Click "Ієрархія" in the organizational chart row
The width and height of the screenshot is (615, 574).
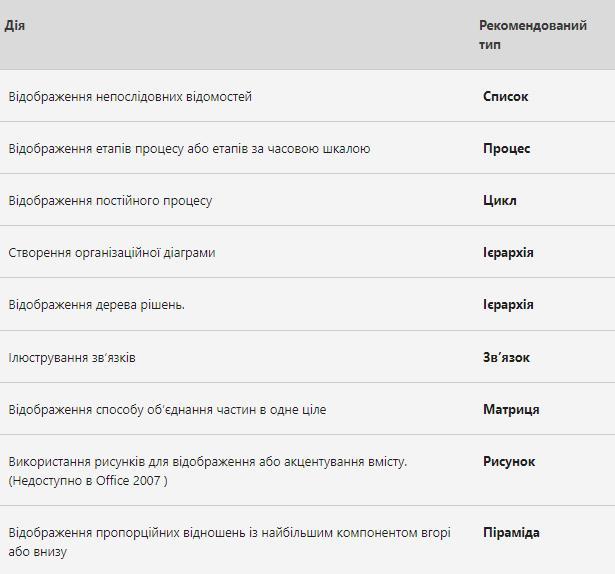pyautogui.click(x=508, y=253)
